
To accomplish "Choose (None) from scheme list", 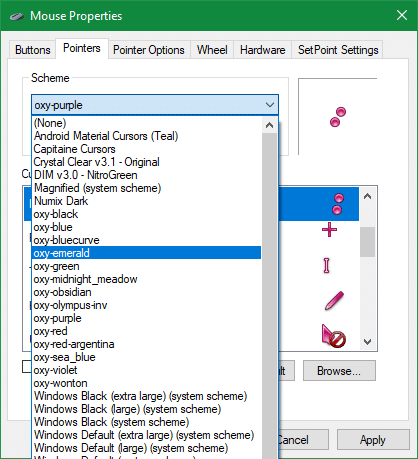I will (147, 123).
